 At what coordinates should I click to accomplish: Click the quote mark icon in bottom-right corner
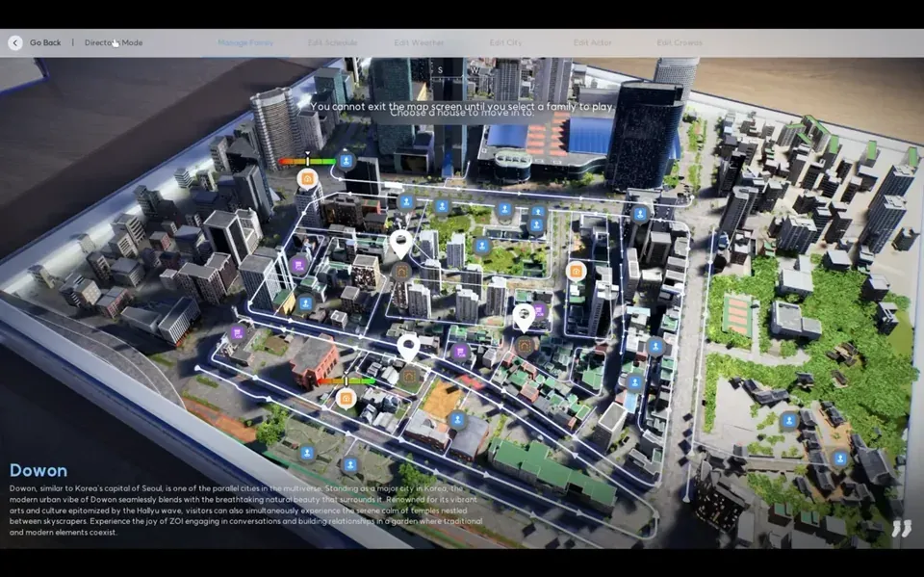pos(900,528)
